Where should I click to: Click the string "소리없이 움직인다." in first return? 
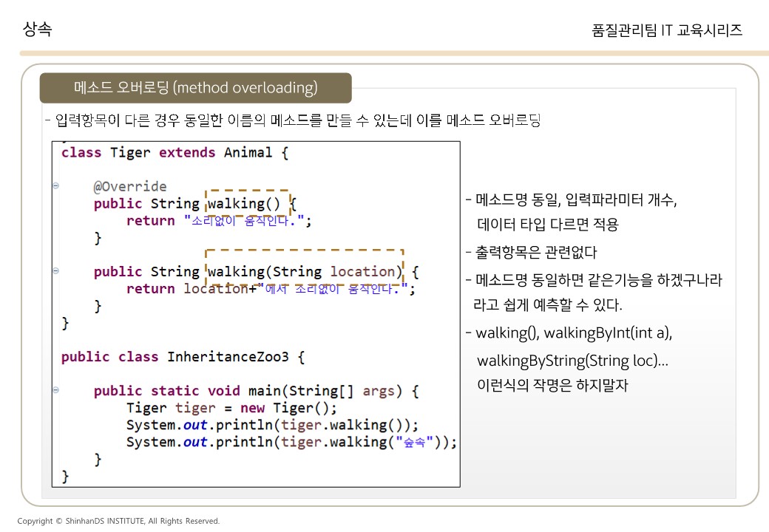243,220
